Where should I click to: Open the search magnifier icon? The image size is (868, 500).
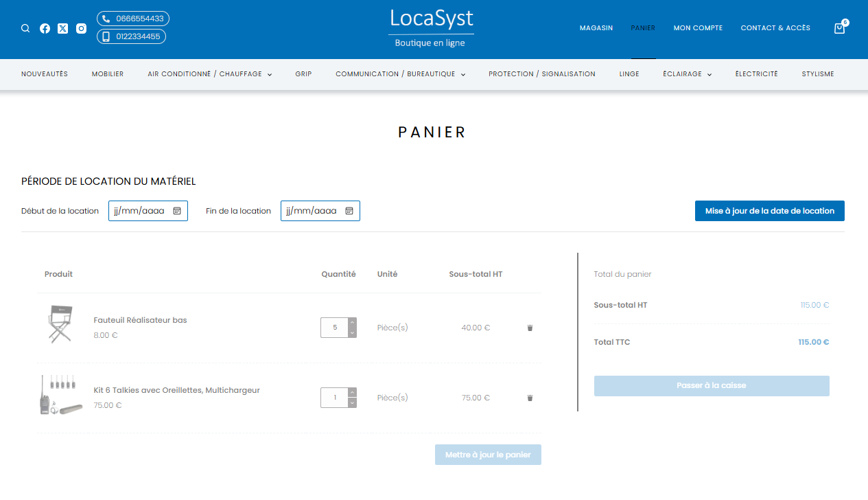coord(25,29)
